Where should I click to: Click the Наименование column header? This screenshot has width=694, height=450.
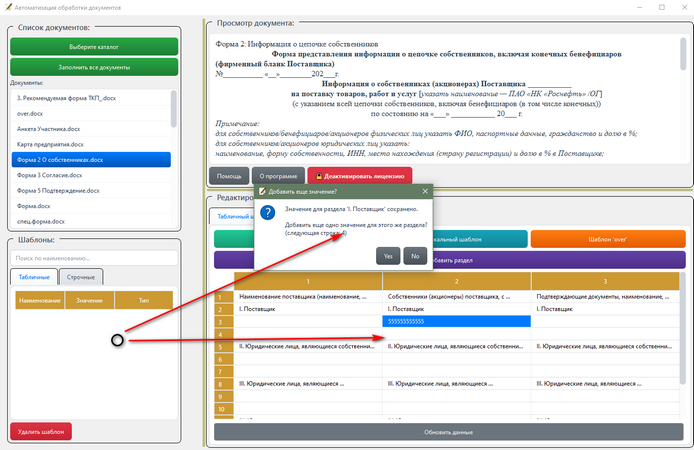(40, 300)
